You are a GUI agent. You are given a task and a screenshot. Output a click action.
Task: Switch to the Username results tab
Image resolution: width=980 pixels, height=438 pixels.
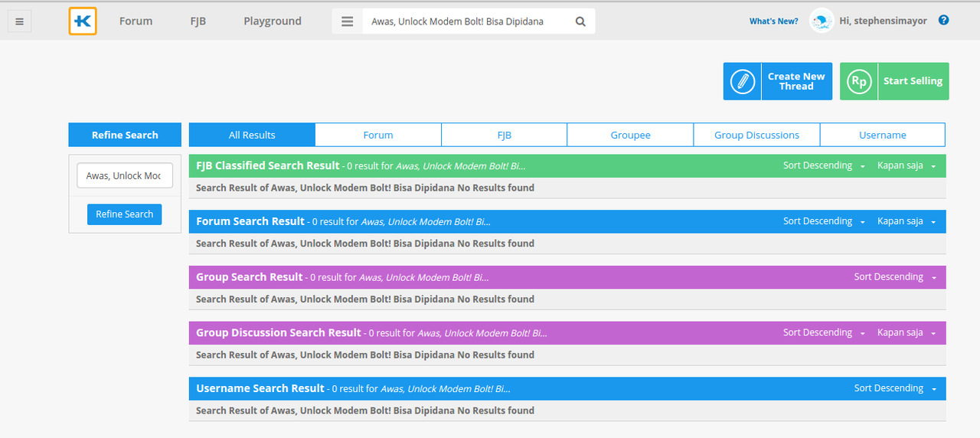(883, 135)
